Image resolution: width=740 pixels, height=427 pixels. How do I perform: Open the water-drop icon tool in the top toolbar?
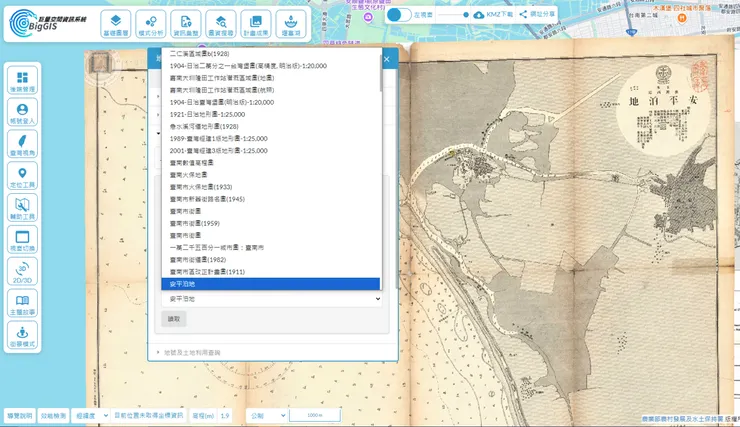coord(291,24)
